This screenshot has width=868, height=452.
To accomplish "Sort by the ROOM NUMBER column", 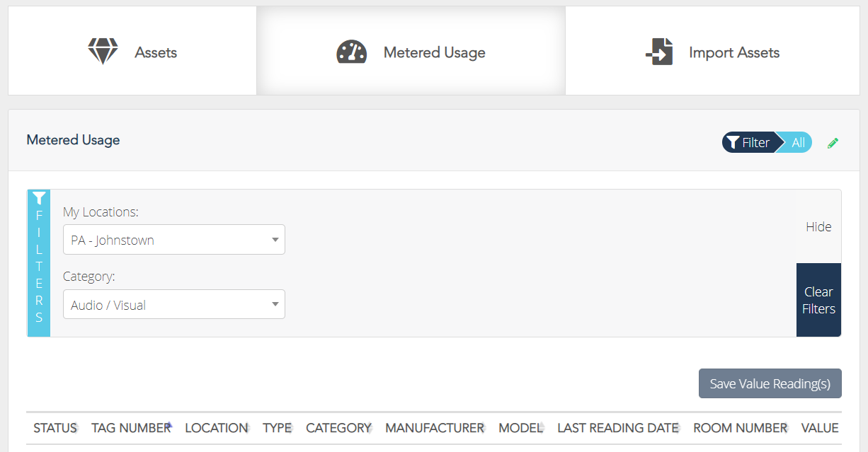I will (741, 428).
